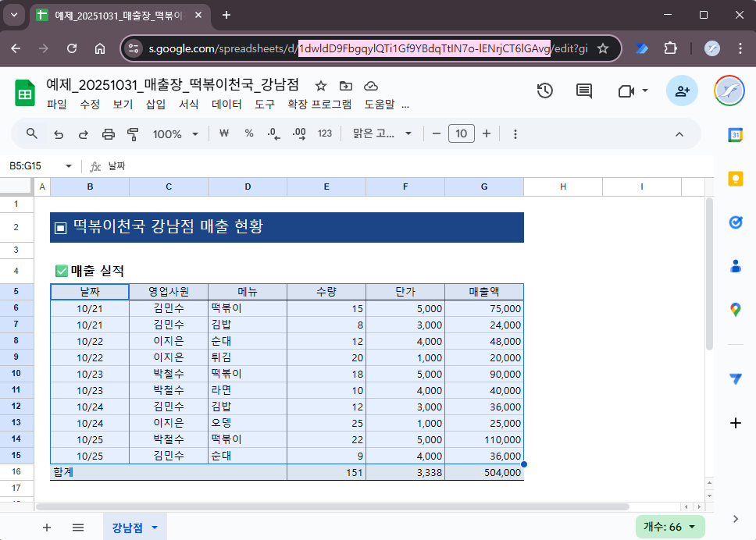Open Google Calendar side panel
Screen dimensions: 756x540
(735, 135)
